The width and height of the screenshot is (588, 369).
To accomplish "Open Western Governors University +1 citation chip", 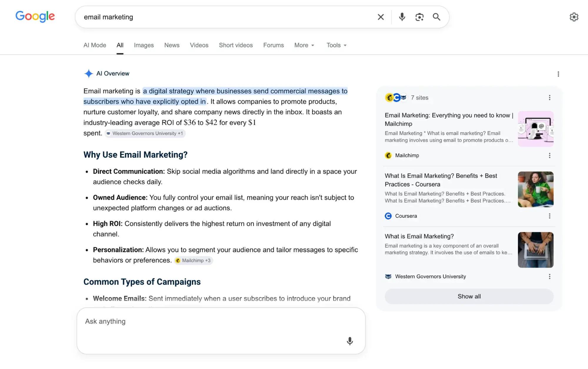I will 145,133.
